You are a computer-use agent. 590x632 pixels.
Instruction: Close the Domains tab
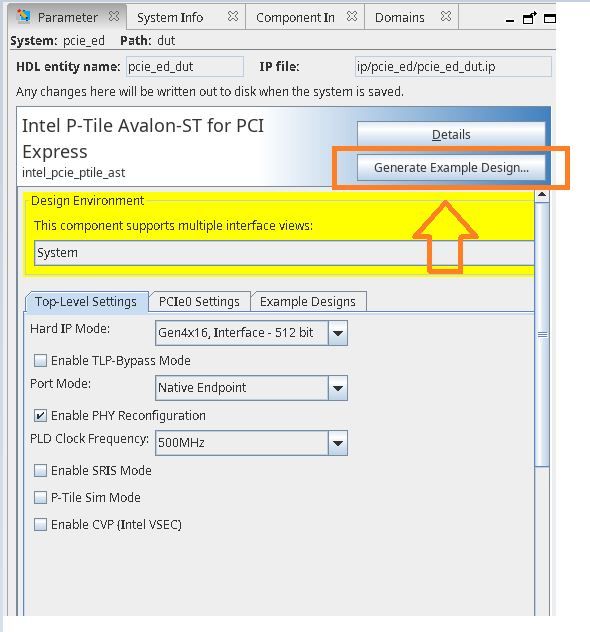pos(446,17)
